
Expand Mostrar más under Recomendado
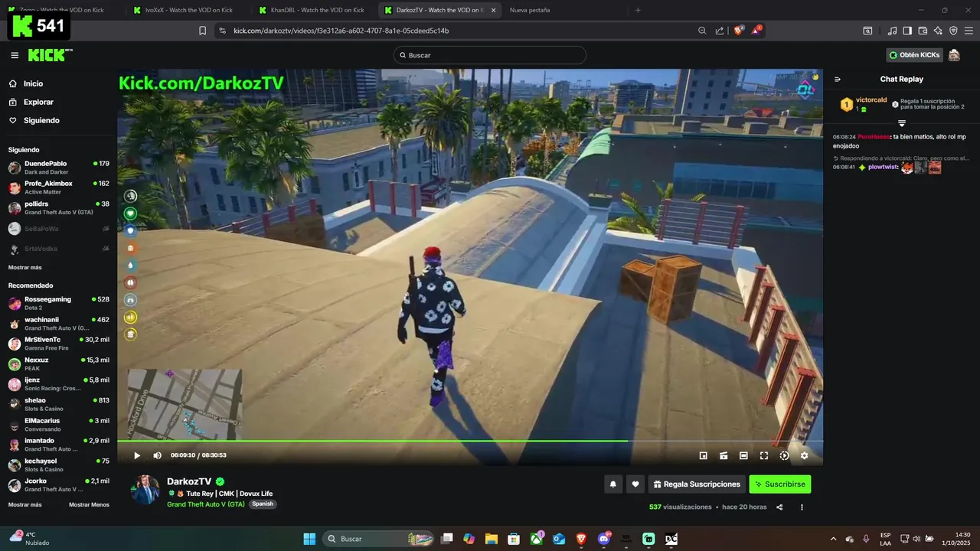tap(25, 504)
